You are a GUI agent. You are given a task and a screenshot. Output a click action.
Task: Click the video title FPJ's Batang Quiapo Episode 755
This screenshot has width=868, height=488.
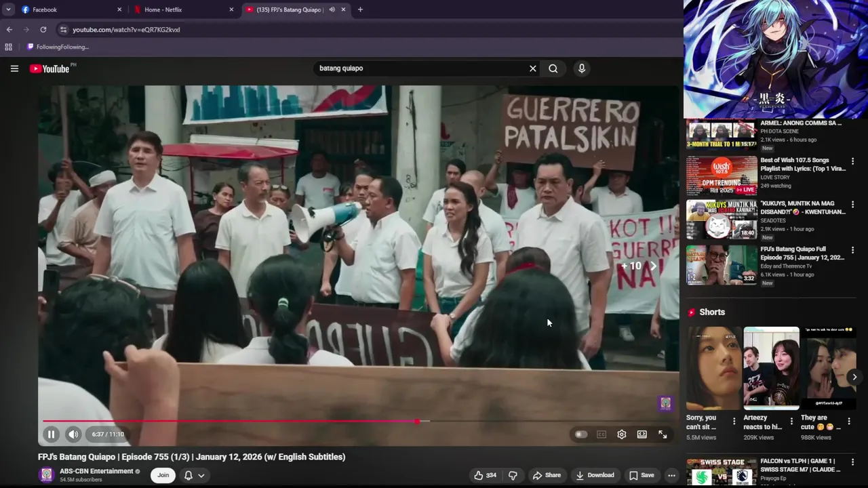pyautogui.click(x=191, y=457)
